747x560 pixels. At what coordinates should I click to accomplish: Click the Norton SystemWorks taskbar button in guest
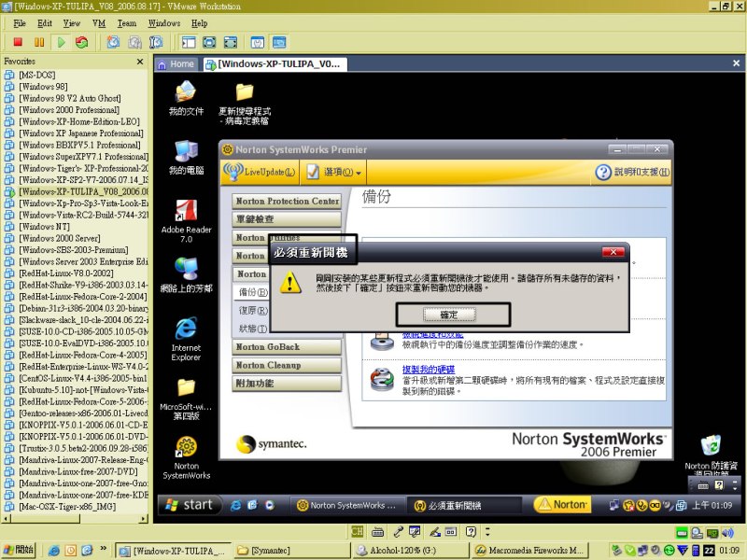pos(346,505)
